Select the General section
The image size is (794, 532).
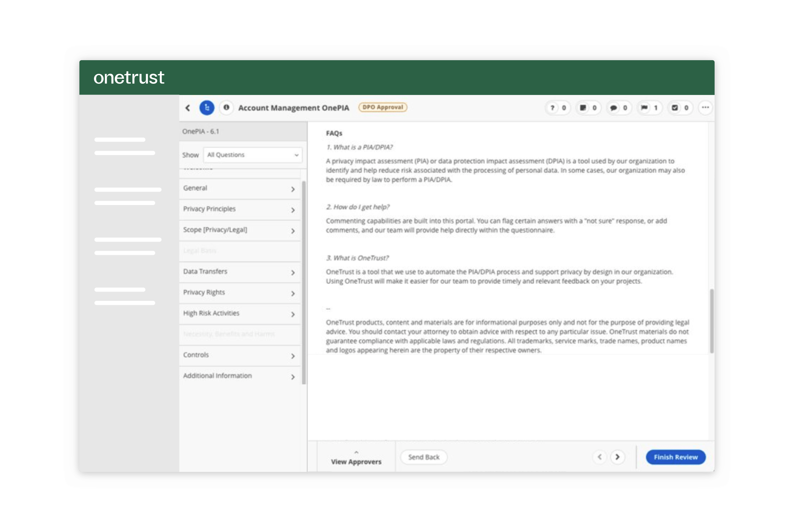pos(240,189)
